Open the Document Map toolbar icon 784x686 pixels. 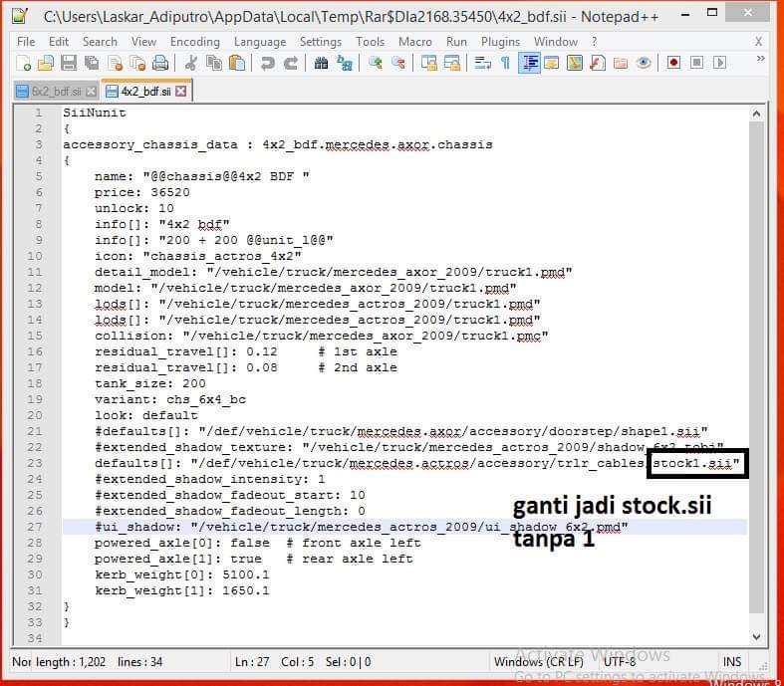coord(575,63)
